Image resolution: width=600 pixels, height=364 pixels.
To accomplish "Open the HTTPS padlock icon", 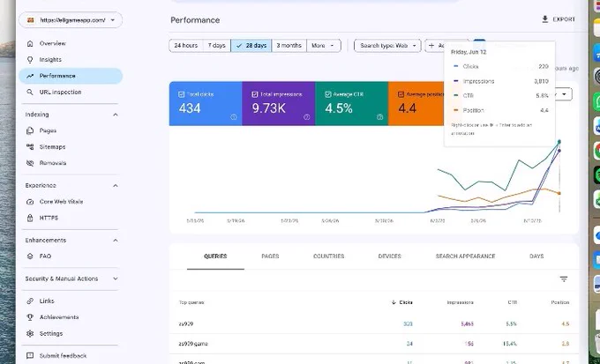I will click(x=30, y=218).
